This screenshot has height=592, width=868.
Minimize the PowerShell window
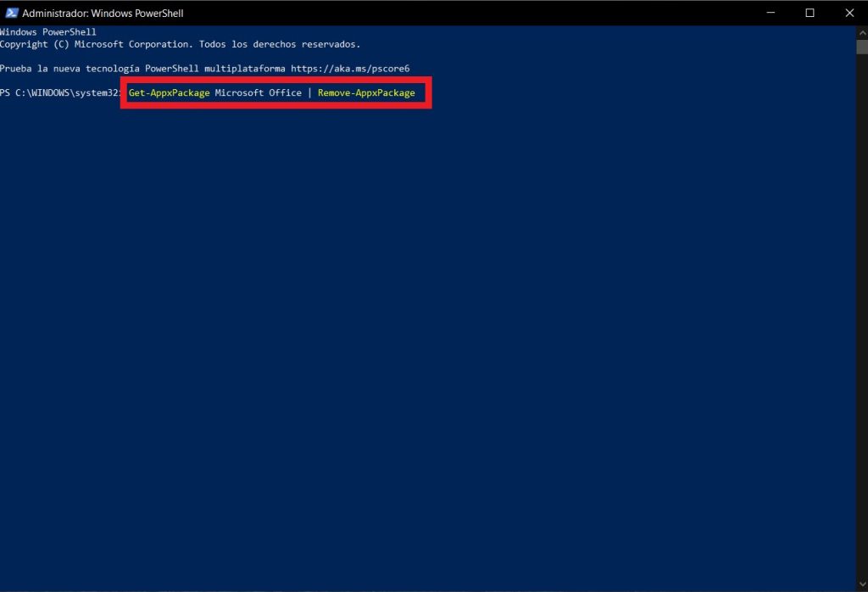(x=771, y=13)
